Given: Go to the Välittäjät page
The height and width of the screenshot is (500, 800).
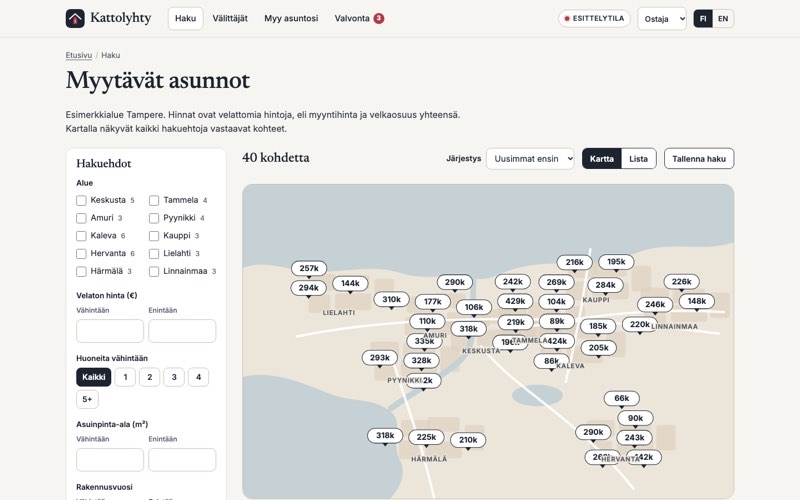Looking at the screenshot, I should (230, 18).
